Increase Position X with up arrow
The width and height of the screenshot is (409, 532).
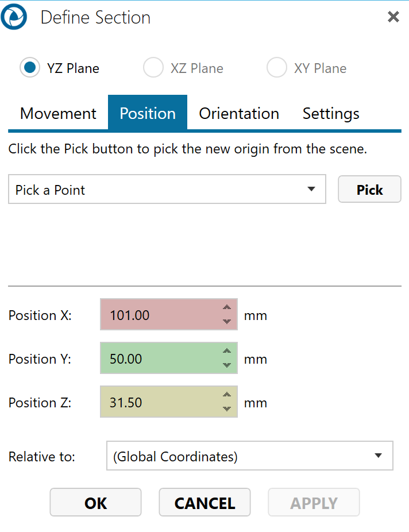click(x=227, y=308)
